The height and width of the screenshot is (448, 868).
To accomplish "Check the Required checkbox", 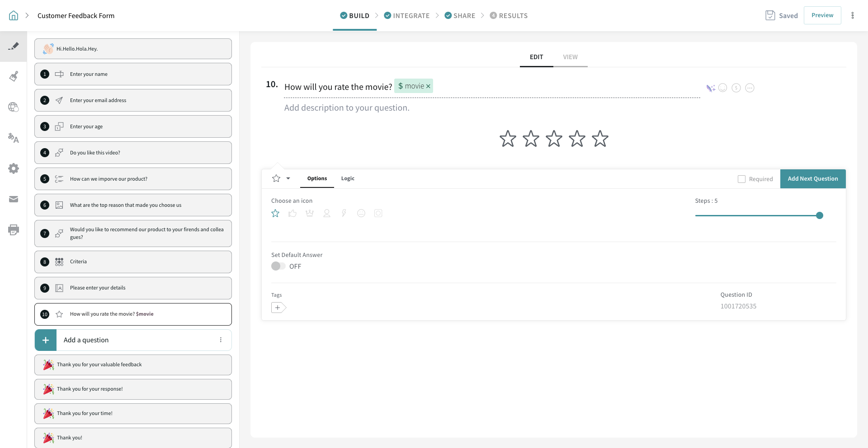I will coord(741,179).
